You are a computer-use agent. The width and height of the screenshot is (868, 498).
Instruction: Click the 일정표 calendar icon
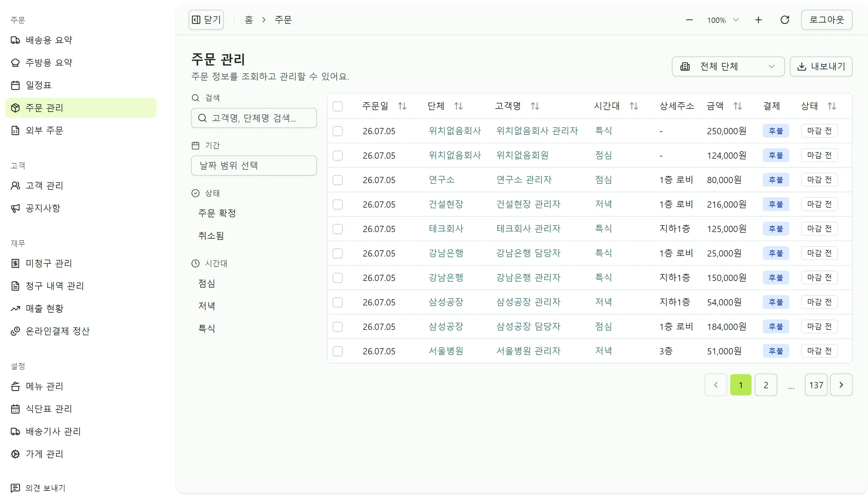(x=15, y=85)
